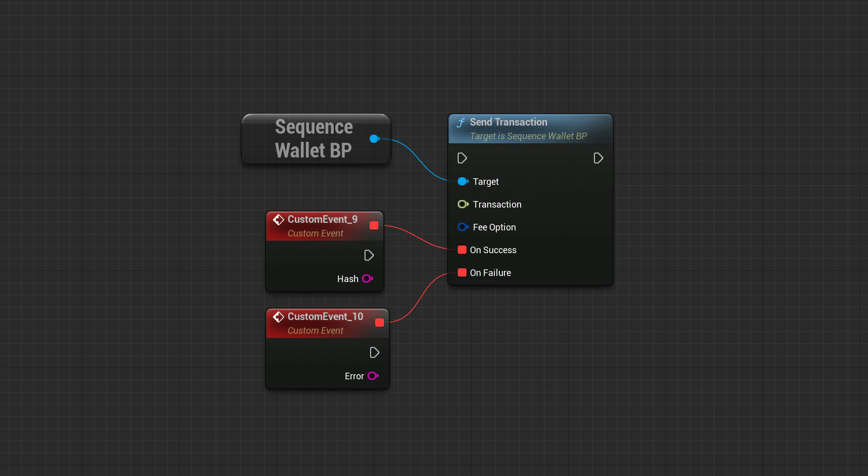This screenshot has height=476, width=868.
Task: Click the event icon on CustomEvent_10
Action: [x=279, y=316]
